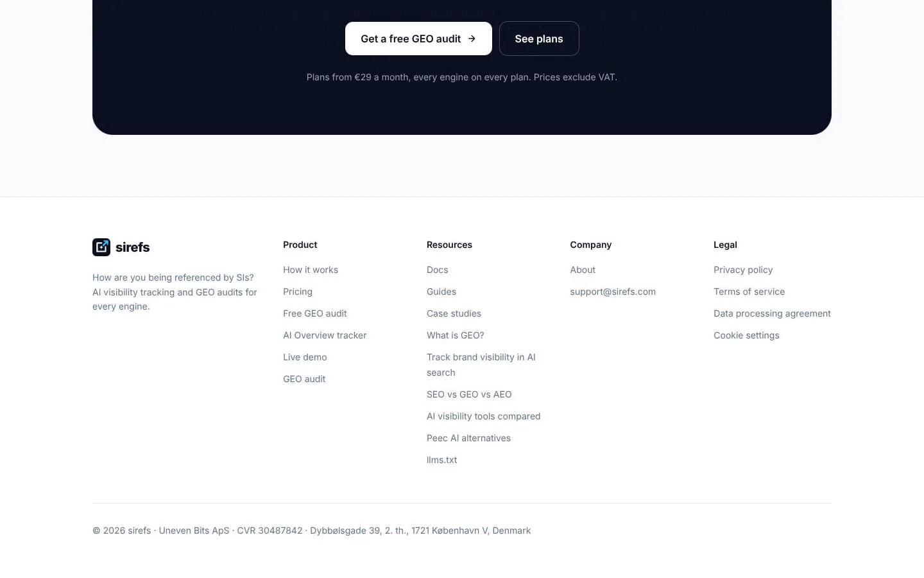Open the What is GEO? link
The width and height of the screenshot is (924, 578).
pos(456,335)
